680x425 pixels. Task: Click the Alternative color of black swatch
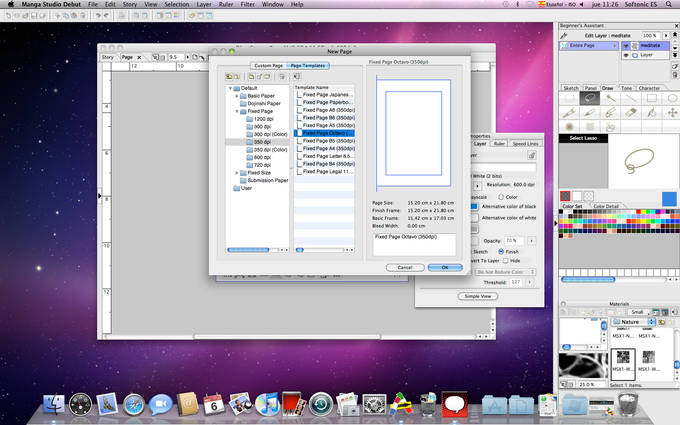tap(474, 206)
